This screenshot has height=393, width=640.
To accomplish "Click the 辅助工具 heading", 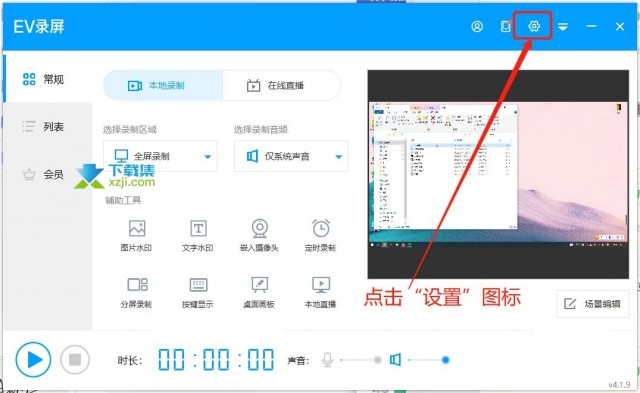I will tap(123, 200).
